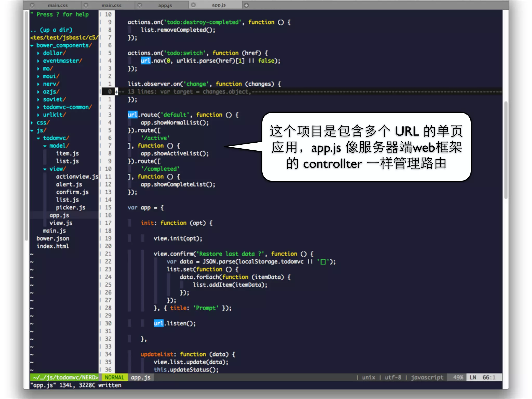Open picker.js in the file tree
This screenshot has height=399, width=532.
click(71, 208)
